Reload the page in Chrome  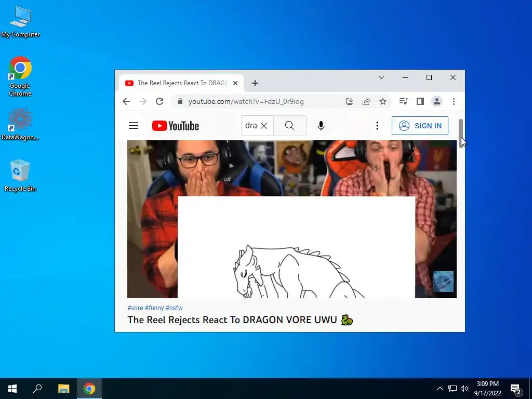159,101
